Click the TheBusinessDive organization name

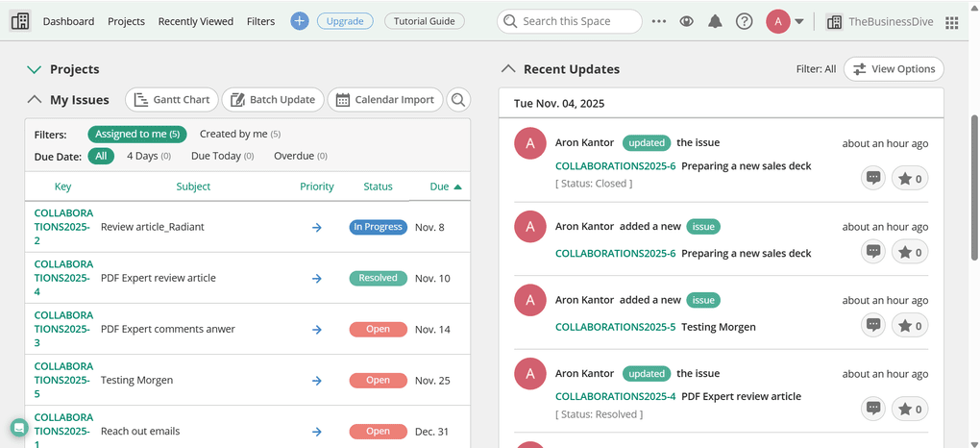[x=891, y=22]
